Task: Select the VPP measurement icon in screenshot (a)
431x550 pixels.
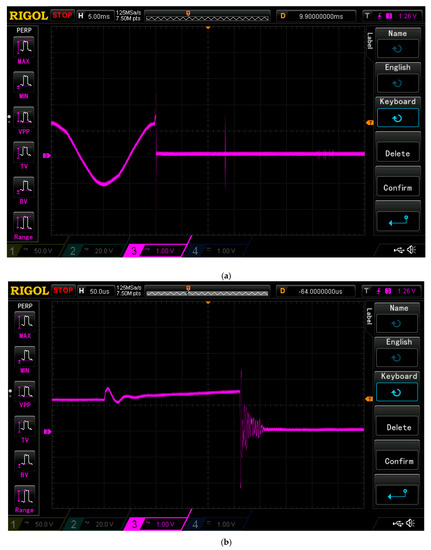Action: coord(24,117)
